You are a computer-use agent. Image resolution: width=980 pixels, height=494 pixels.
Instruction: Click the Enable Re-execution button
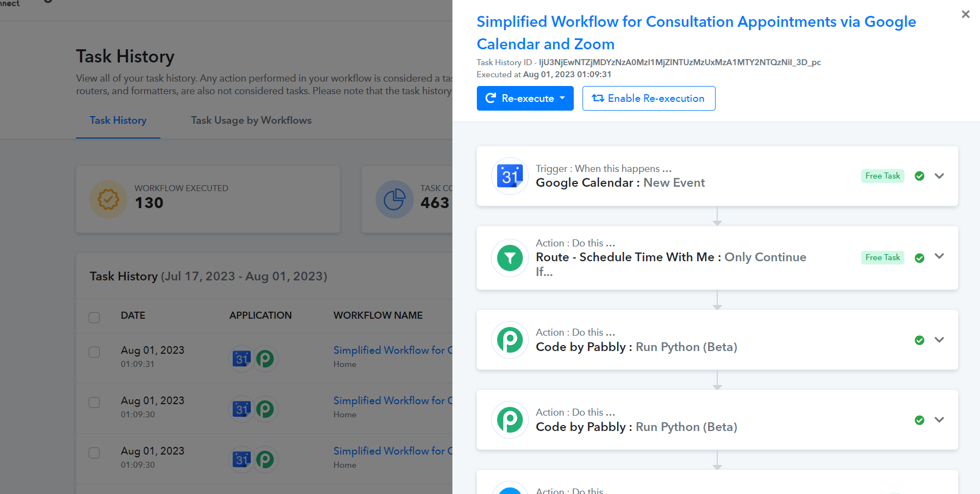tap(649, 98)
